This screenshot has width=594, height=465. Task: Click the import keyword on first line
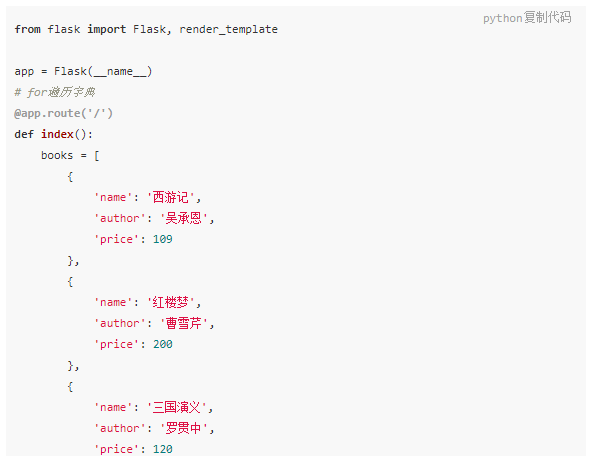(106, 29)
